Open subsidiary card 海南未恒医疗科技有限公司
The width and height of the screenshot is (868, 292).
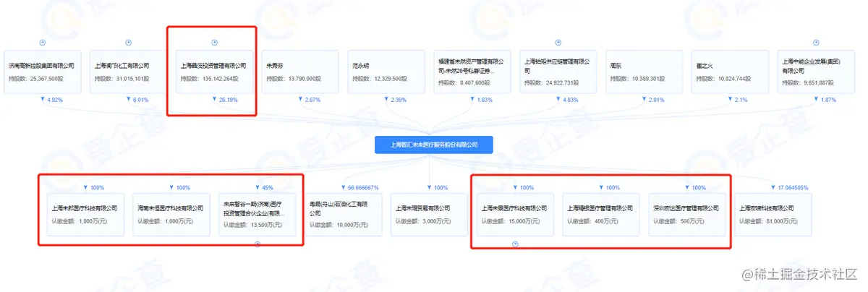tap(171, 215)
